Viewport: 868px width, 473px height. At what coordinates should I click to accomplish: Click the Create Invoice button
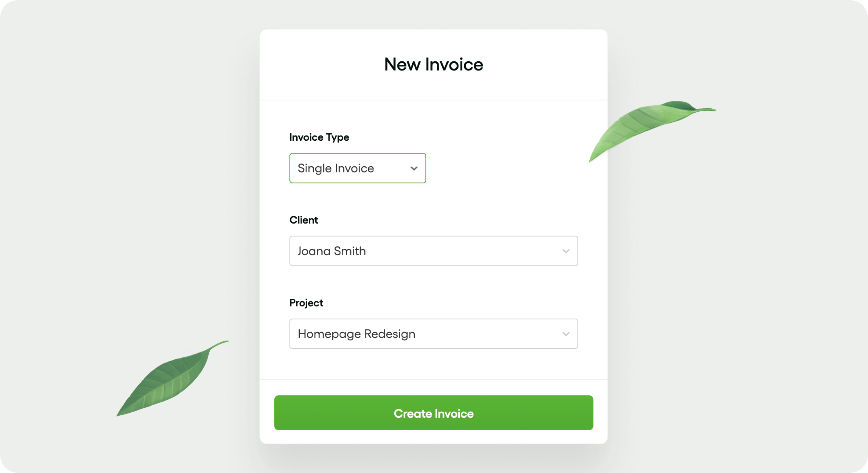point(433,413)
